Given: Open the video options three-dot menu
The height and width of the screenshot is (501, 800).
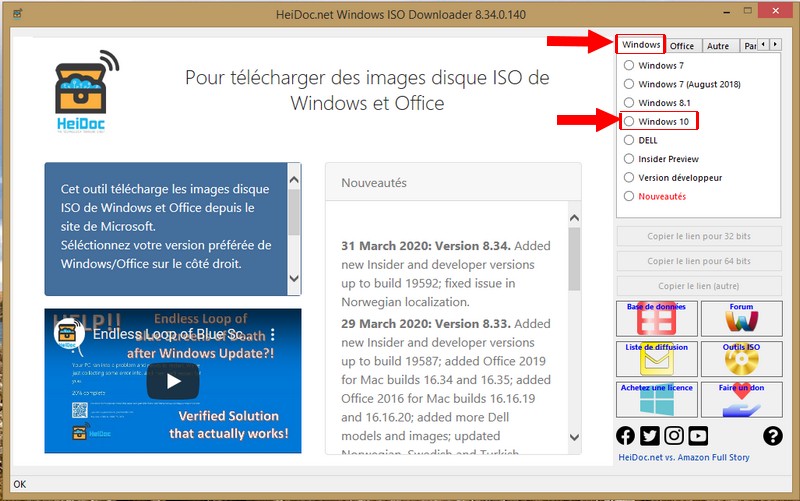Looking at the screenshot, I should pyautogui.click(x=273, y=334).
